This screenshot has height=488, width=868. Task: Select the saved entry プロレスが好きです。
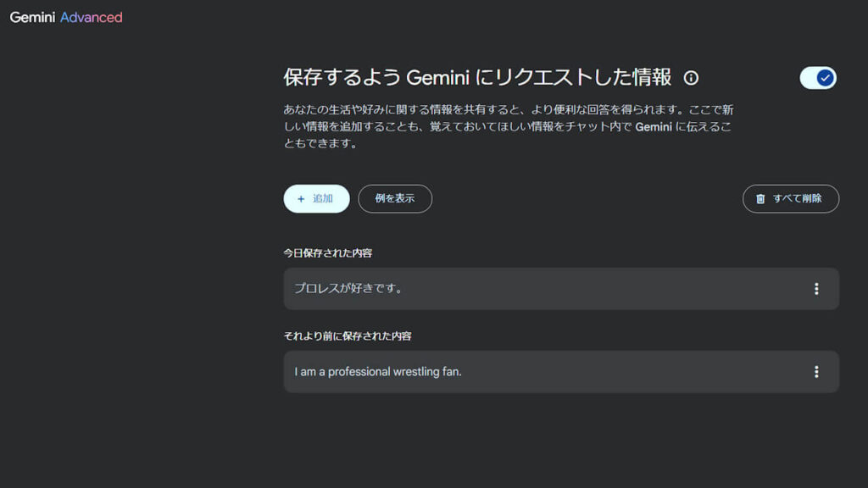pos(561,289)
